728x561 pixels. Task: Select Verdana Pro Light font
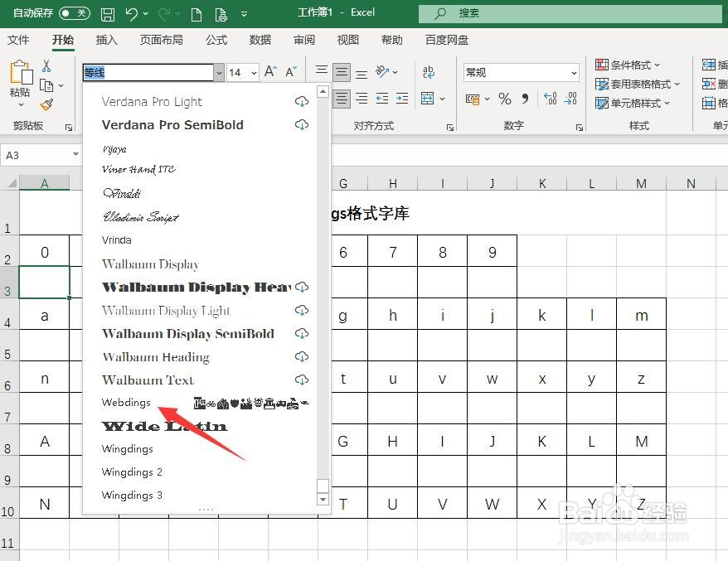click(x=152, y=102)
